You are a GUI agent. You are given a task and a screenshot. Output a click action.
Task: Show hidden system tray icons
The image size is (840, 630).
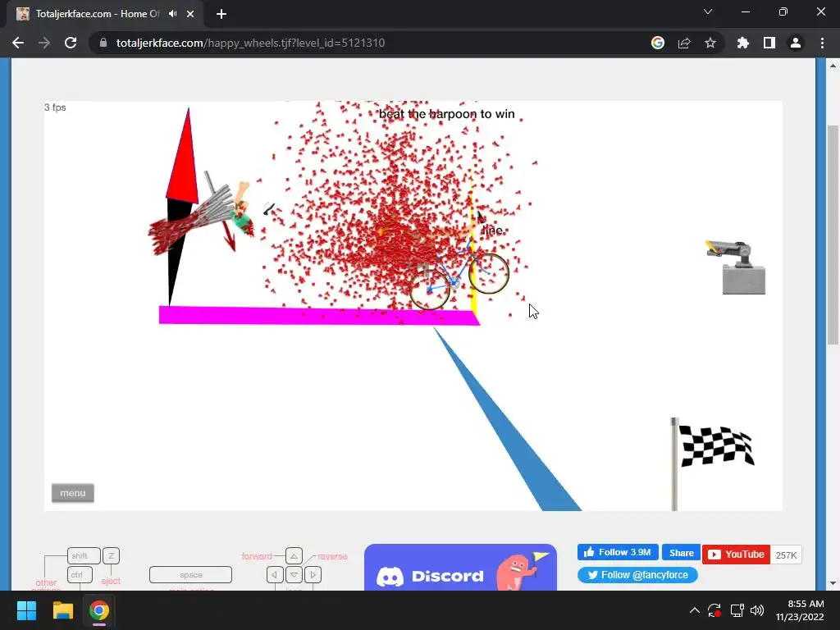694,610
